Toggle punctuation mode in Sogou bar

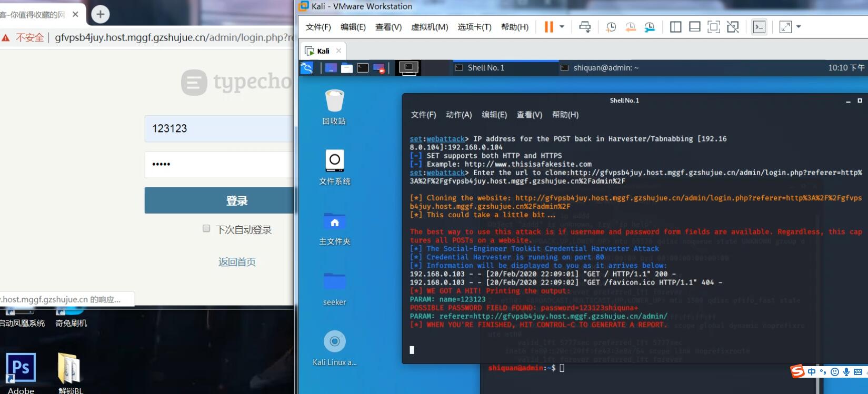(823, 372)
